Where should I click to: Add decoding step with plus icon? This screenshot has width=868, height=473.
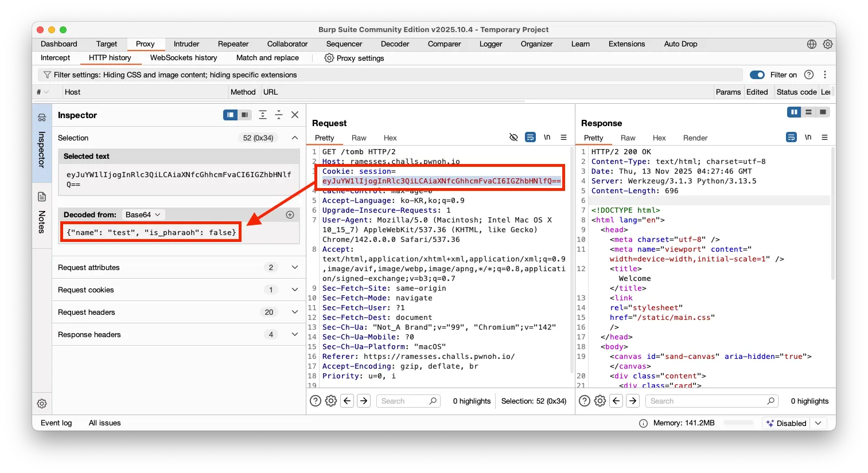click(x=290, y=214)
